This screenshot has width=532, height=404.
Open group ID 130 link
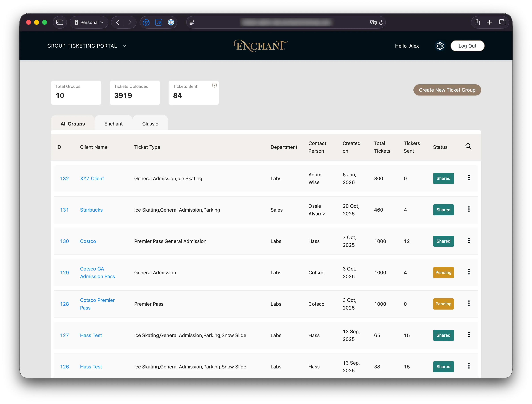point(64,241)
